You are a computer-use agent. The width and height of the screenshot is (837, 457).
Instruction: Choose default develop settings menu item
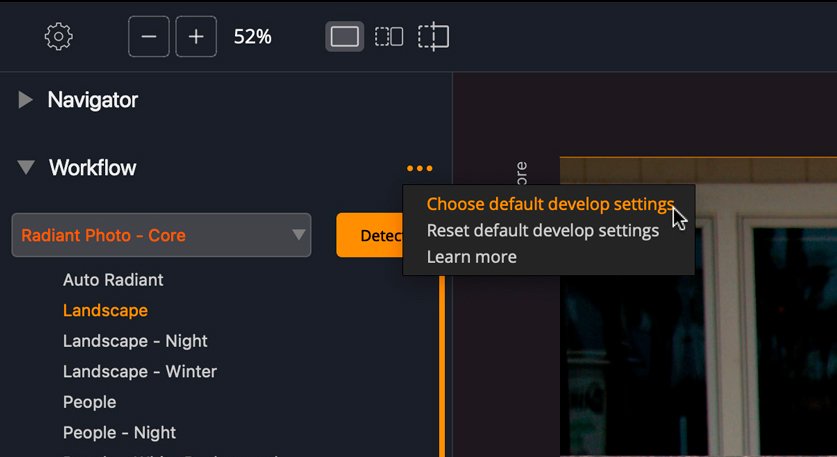pyautogui.click(x=550, y=204)
